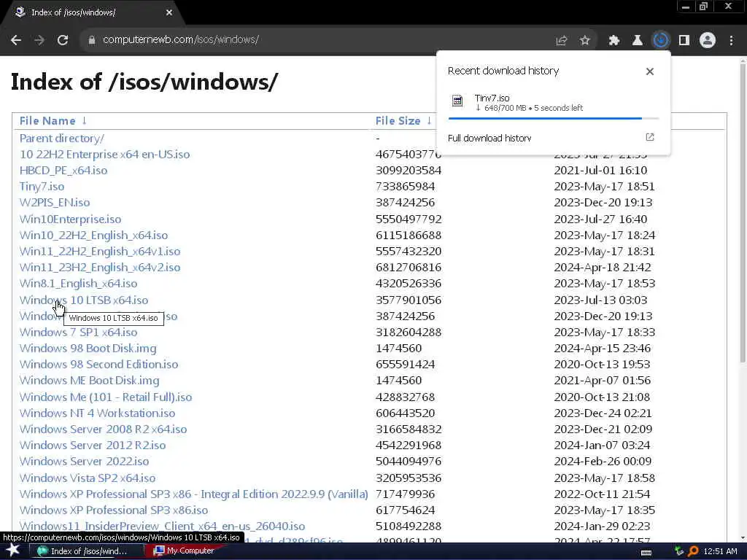Download Windows11_InsiderPreview_Client_x64_en-us_26040.iso
Image resolution: width=747 pixels, height=560 pixels.
163,526
